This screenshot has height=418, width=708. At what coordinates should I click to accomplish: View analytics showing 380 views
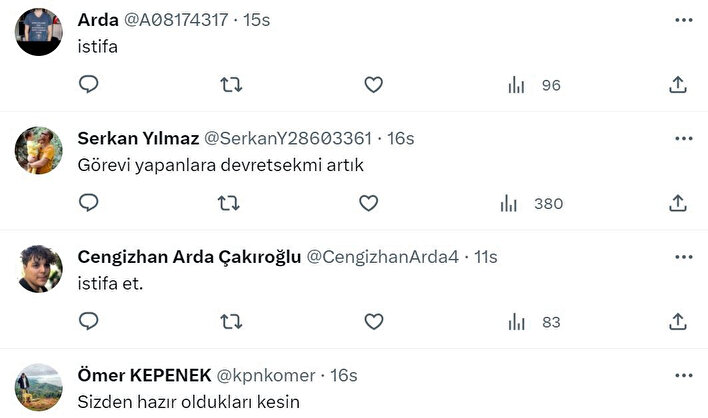point(531,204)
